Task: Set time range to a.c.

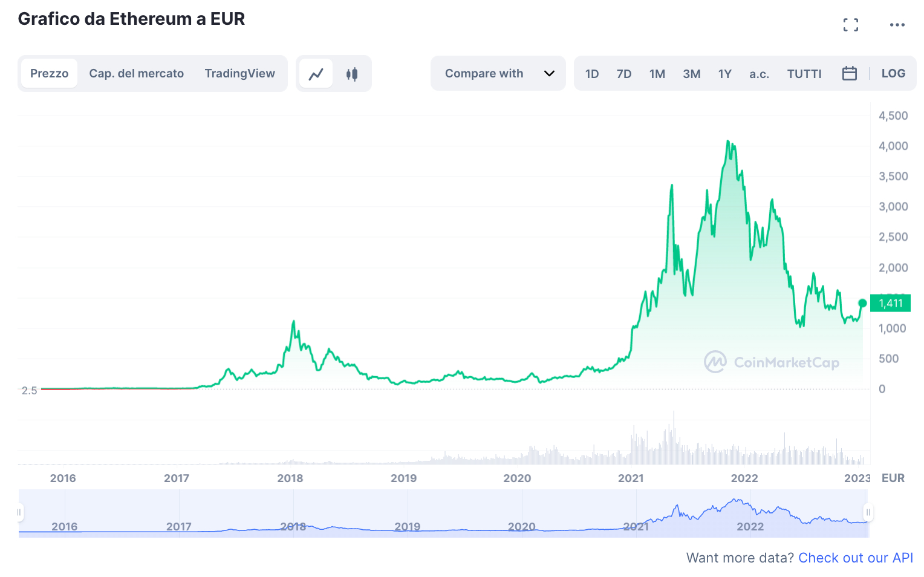Action: (x=759, y=74)
